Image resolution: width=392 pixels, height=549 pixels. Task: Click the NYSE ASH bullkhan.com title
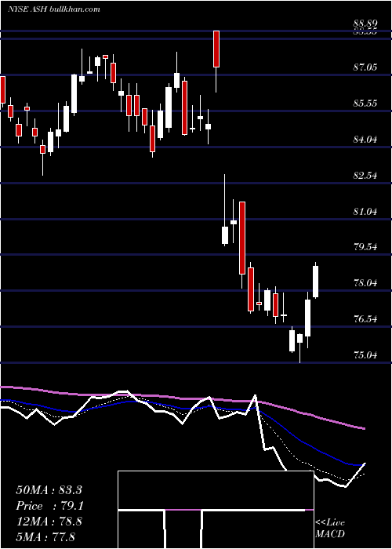[54, 9]
